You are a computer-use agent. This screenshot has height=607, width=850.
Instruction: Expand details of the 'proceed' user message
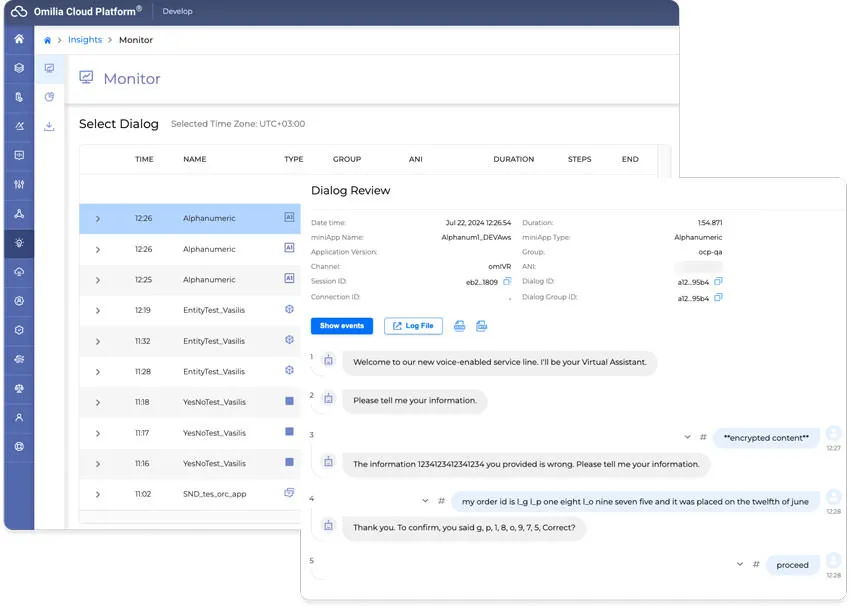[x=740, y=564]
